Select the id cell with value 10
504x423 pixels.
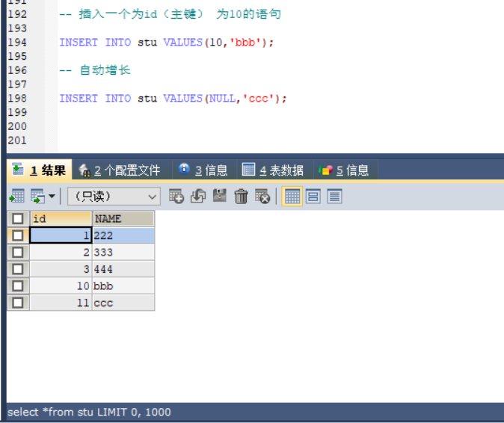(x=61, y=285)
